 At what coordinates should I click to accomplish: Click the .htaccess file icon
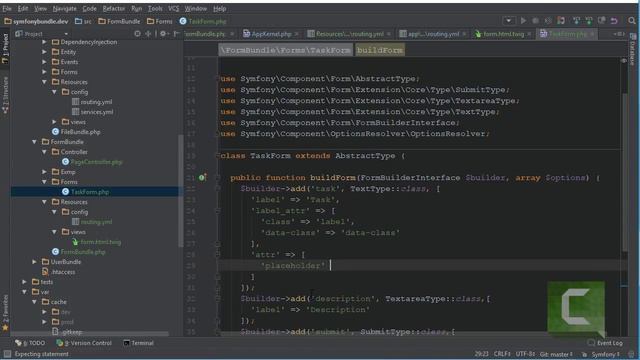tap(45, 272)
